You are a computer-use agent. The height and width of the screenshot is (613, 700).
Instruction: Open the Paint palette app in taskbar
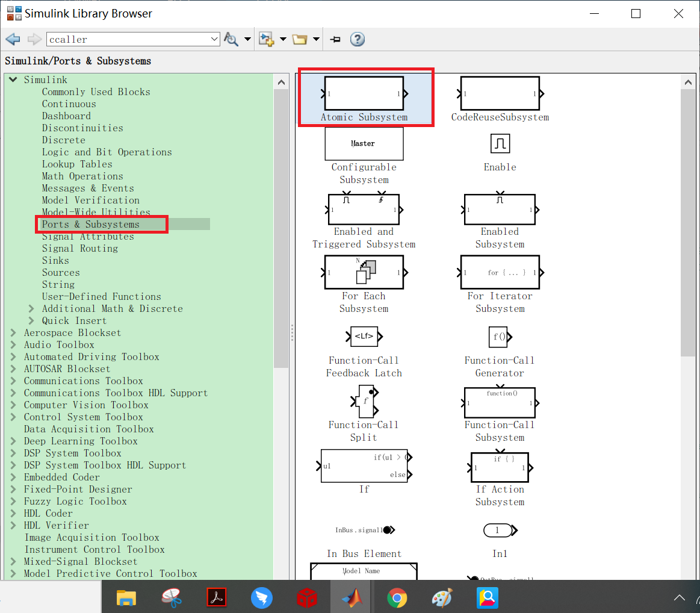click(442, 598)
